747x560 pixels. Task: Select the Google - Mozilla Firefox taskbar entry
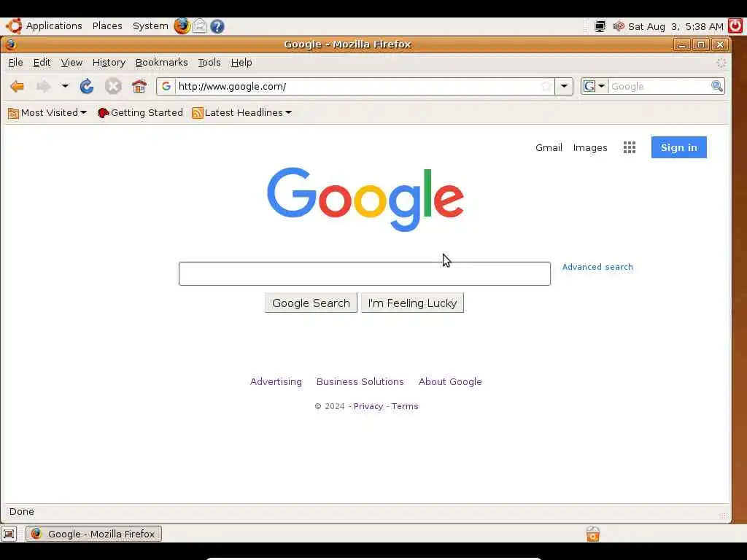tap(94, 534)
